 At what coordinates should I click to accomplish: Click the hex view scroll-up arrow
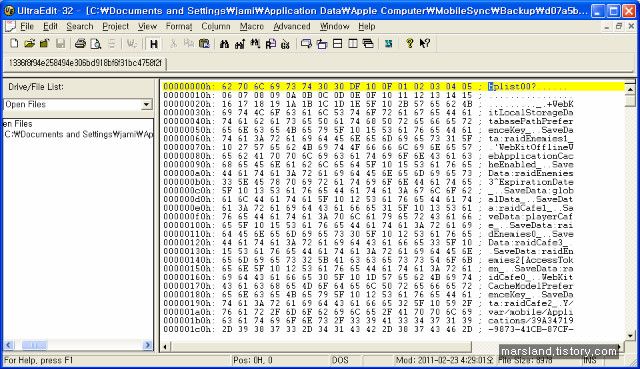630,89
